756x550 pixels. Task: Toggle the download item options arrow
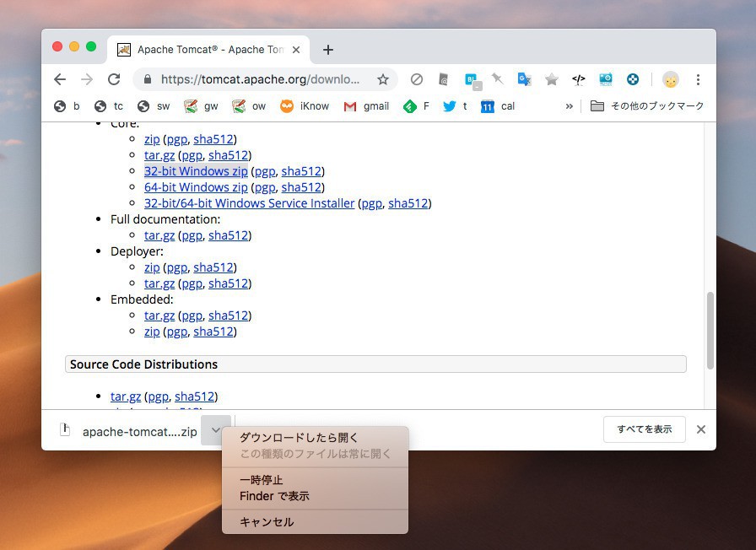click(x=216, y=430)
